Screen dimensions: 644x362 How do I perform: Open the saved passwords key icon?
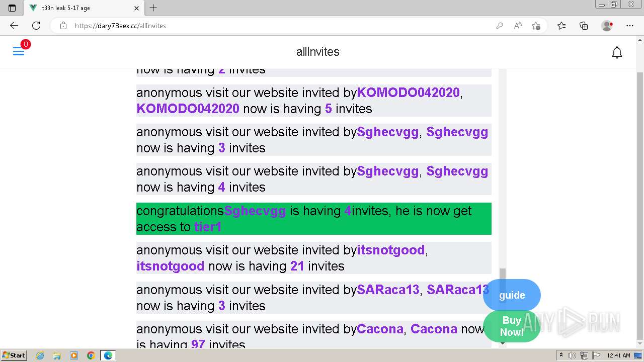pyautogui.click(x=500, y=26)
